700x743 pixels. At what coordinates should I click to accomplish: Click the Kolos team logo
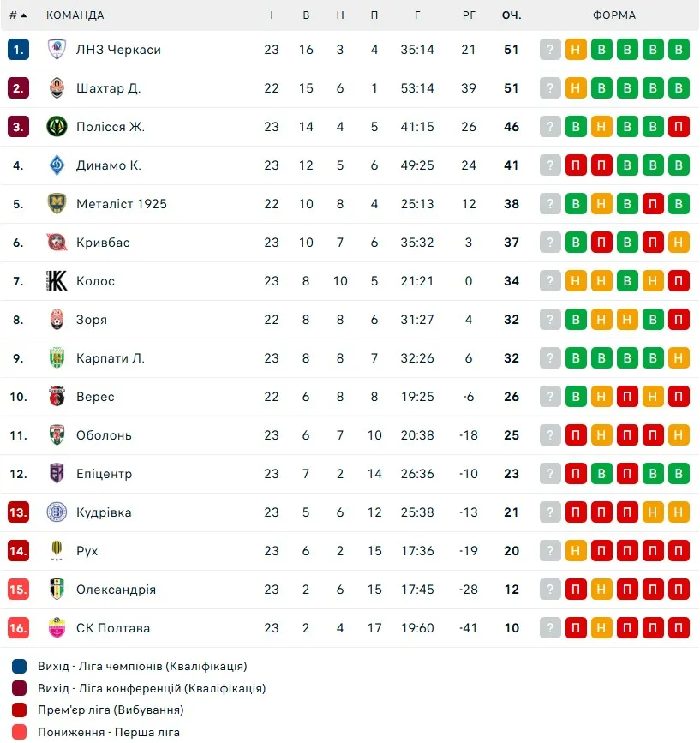click(x=57, y=281)
